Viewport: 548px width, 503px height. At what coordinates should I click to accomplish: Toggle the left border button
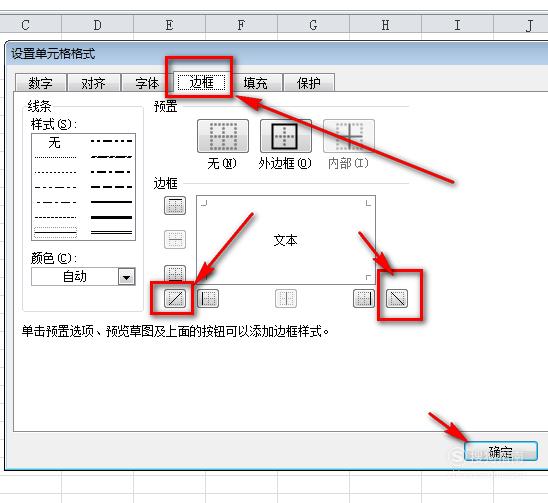click(208, 298)
